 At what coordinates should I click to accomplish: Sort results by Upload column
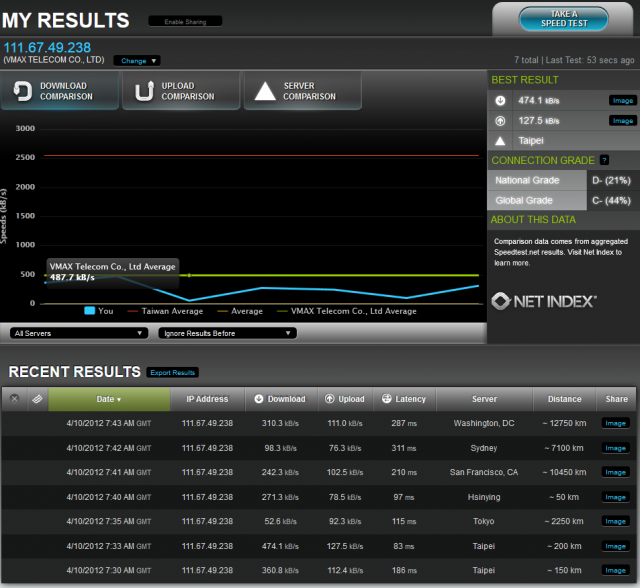(x=345, y=399)
